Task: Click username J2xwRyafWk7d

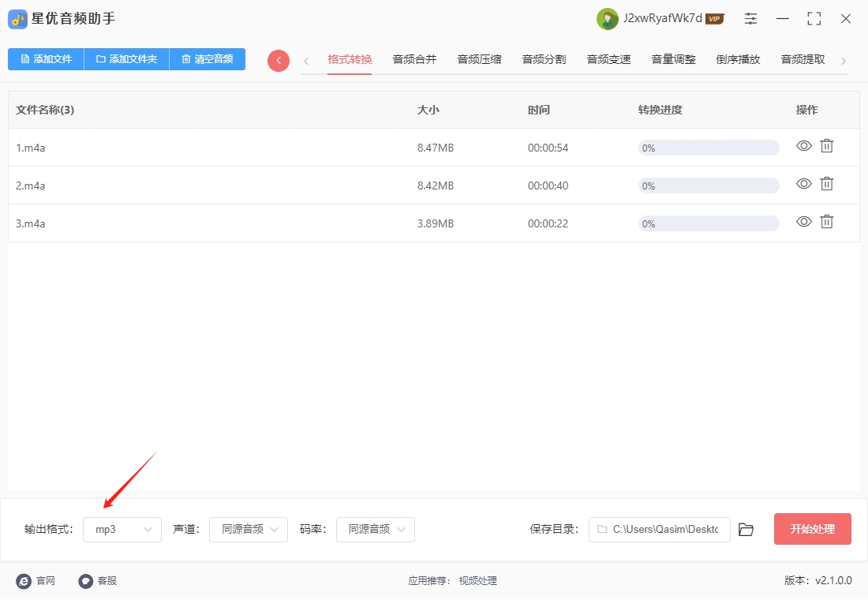Action: pyautogui.click(x=663, y=18)
